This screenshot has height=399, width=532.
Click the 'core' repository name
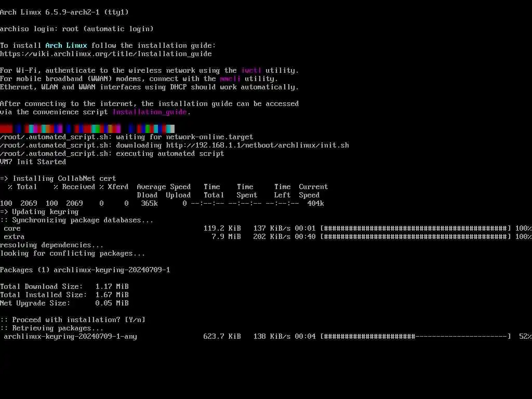(12, 229)
